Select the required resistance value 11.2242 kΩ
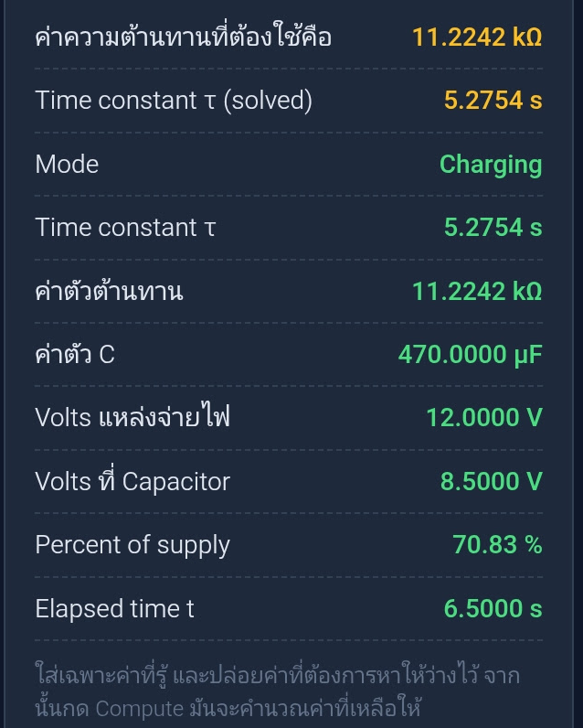Viewport: 583px width, 728px height. pyautogui.click(x=477, y=37)
